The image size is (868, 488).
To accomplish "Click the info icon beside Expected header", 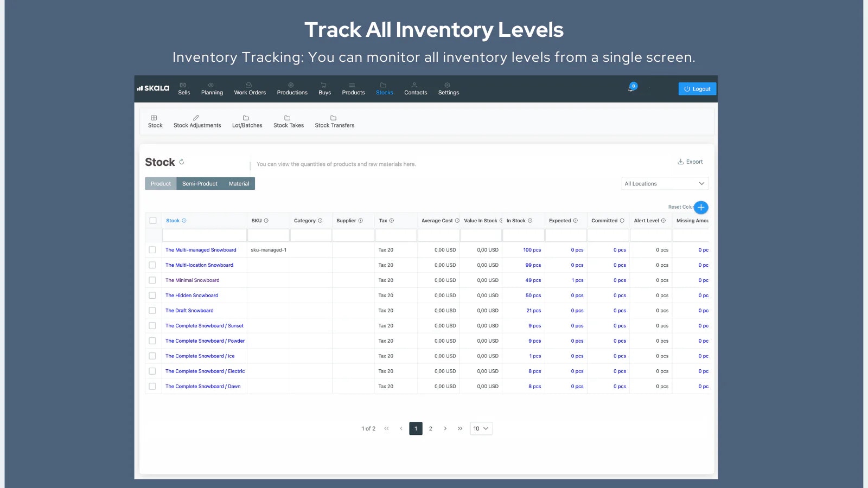I will [x=576, y=221].
